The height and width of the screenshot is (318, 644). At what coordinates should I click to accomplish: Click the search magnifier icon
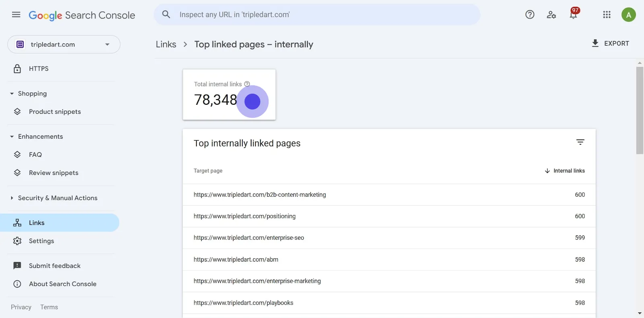click(x=166, y=15)
